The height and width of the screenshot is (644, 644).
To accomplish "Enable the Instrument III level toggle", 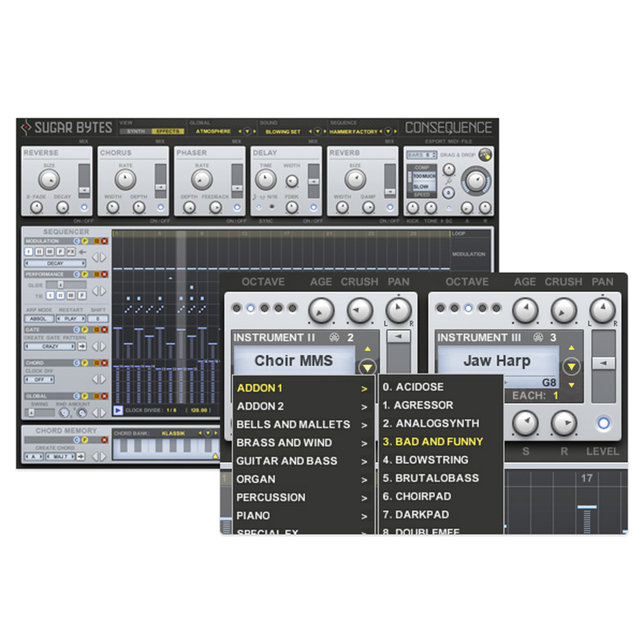I will pos(603,423).
